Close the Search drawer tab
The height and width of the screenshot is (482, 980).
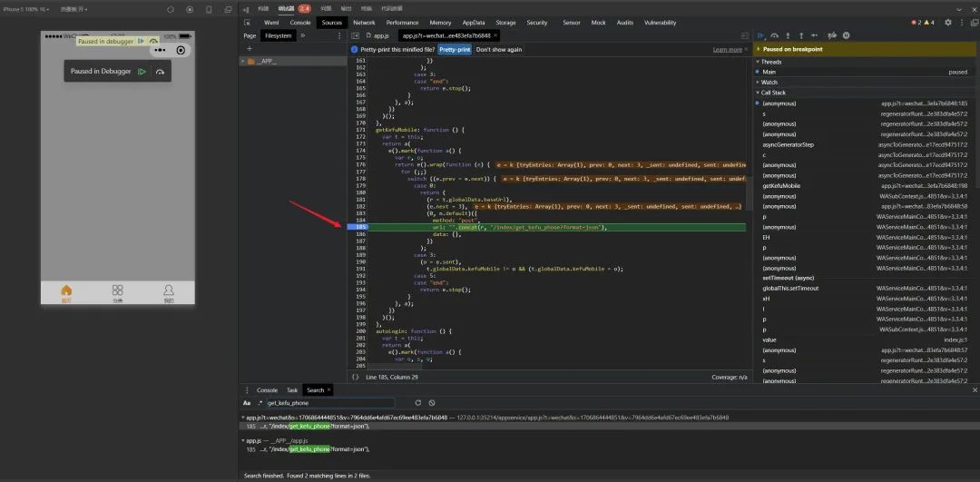coord(328,390)
